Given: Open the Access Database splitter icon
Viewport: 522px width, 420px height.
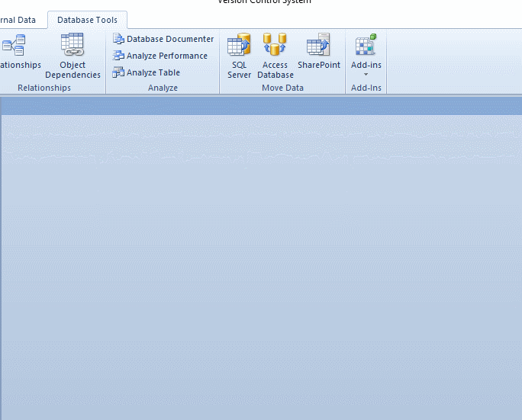Looking at the screenshot, I should (275, 44).
